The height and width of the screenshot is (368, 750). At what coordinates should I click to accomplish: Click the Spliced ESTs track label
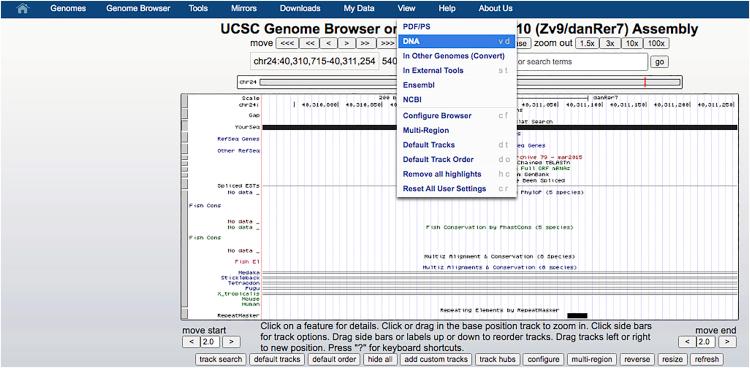tap(238, 186)
